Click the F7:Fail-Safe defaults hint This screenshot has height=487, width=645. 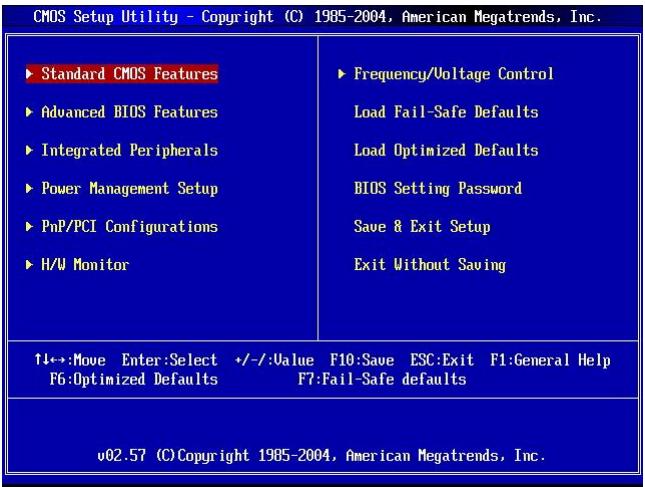point(382,379)
